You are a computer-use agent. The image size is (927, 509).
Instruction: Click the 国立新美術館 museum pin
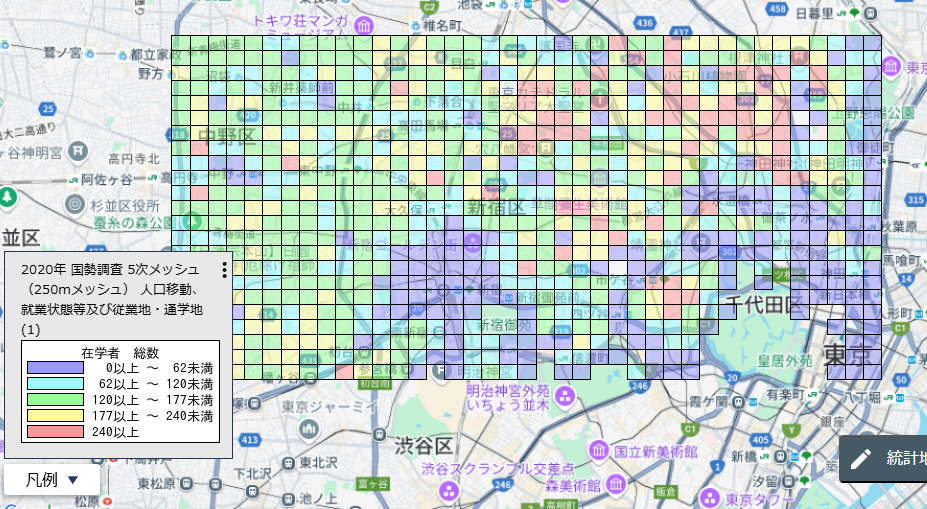click(x=599, y=450)
